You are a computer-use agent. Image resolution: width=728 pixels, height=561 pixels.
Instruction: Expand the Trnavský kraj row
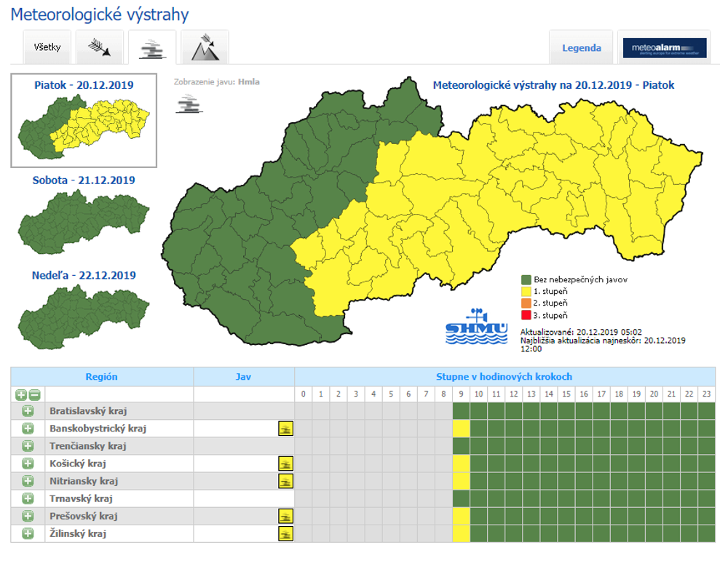[28, 498]
